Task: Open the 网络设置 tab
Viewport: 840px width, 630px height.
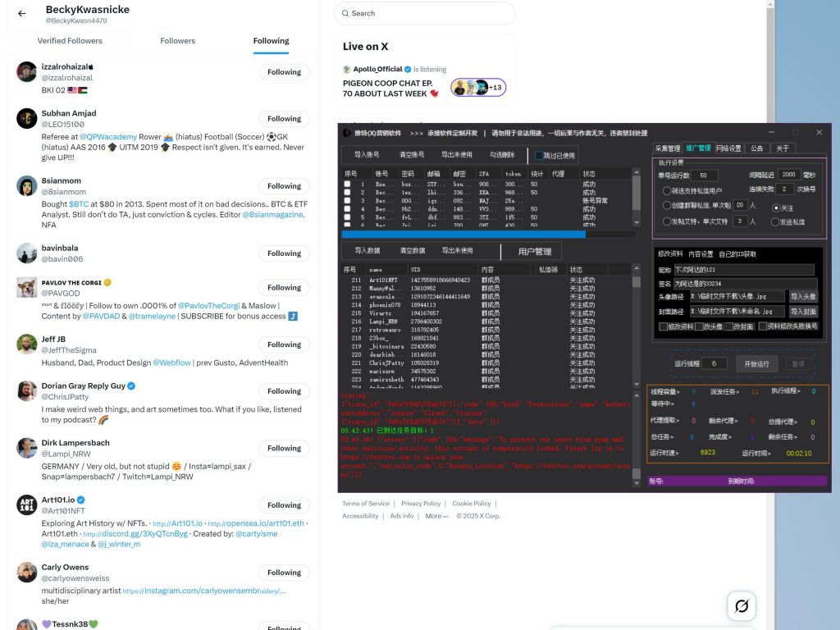Action: click(x=728, y=148)
